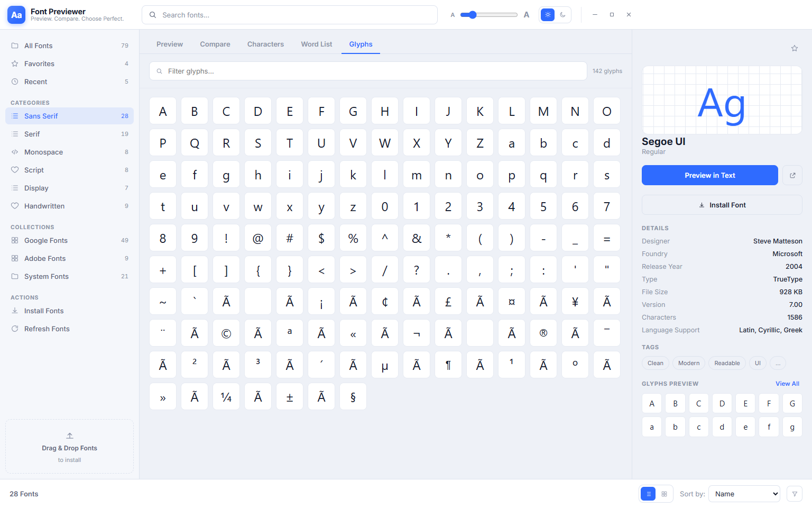This screenshot has height=508, width=812.
Task: Switch to list view layout
Action: tap(648, 494)
